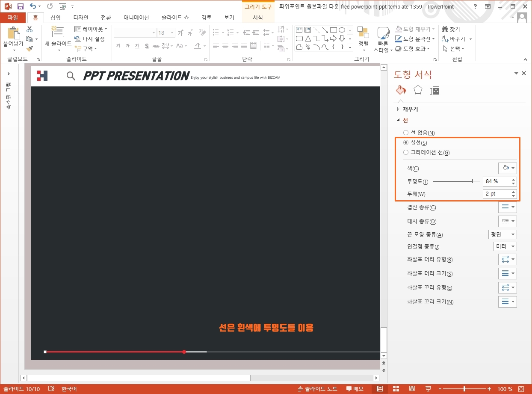Screen dimensions: 532x394
Task: Open line Color (색) dropdown
Action: [x=508, y=168]
